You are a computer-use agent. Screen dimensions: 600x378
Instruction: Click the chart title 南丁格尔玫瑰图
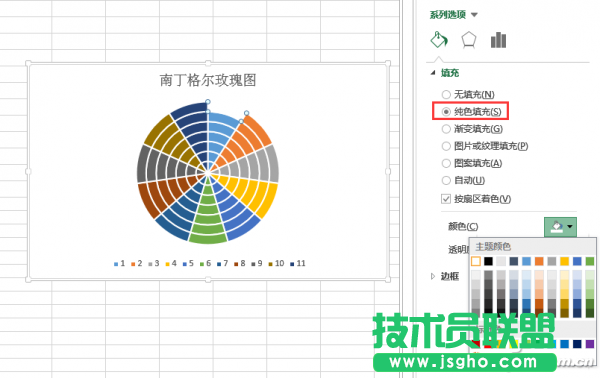coord(208,80)
